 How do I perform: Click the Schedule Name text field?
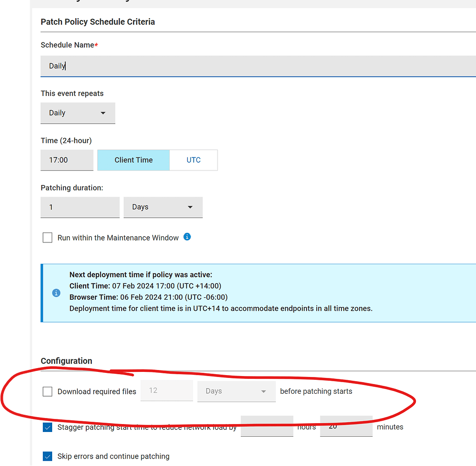258,66
